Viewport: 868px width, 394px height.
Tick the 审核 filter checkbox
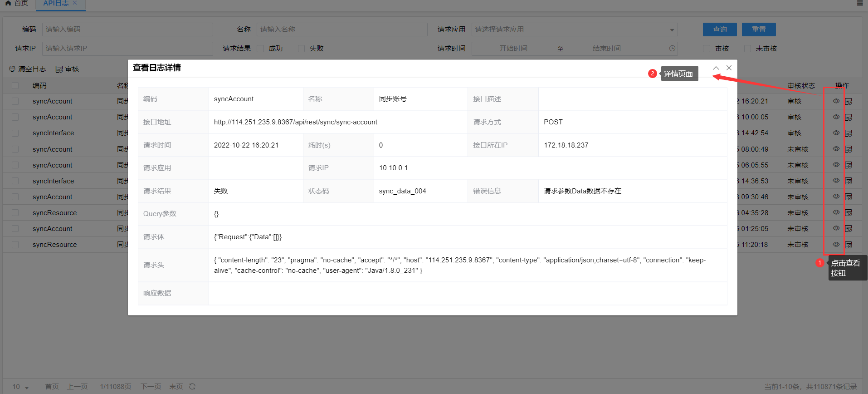coord(707,49)
